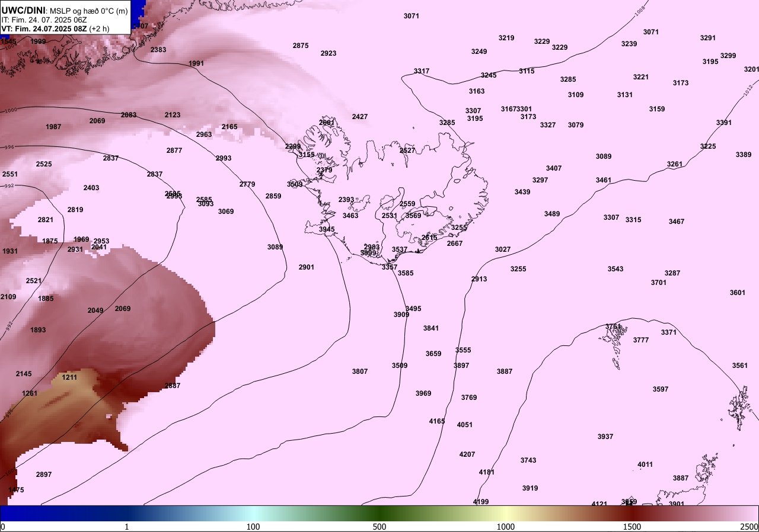Click the 2901 value southwest of Iceland
The image size is (759, 532).
click(x=307, y=267)
